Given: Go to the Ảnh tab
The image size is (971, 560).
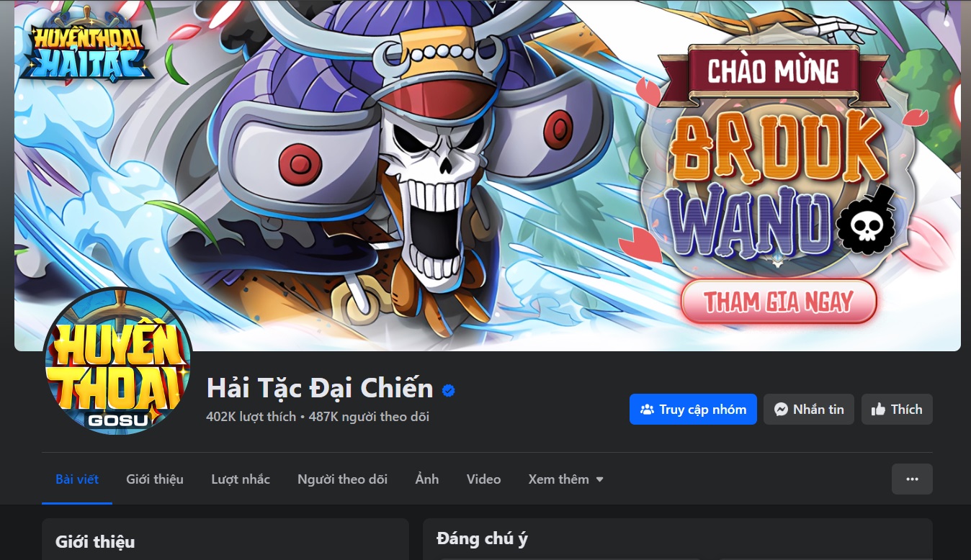Looking at the screenshot, I should coord(427,479).
